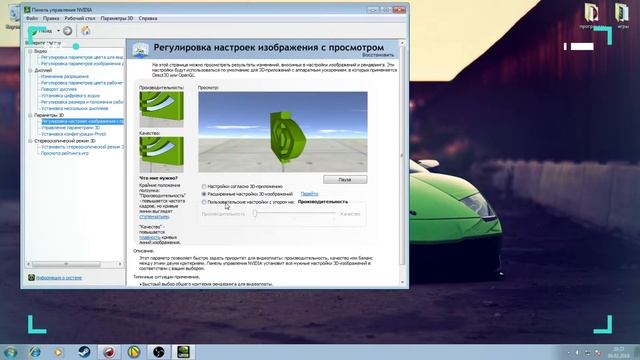Follow the 'Перейти' link
Screen dimensions: 640x360
[309, 194]
